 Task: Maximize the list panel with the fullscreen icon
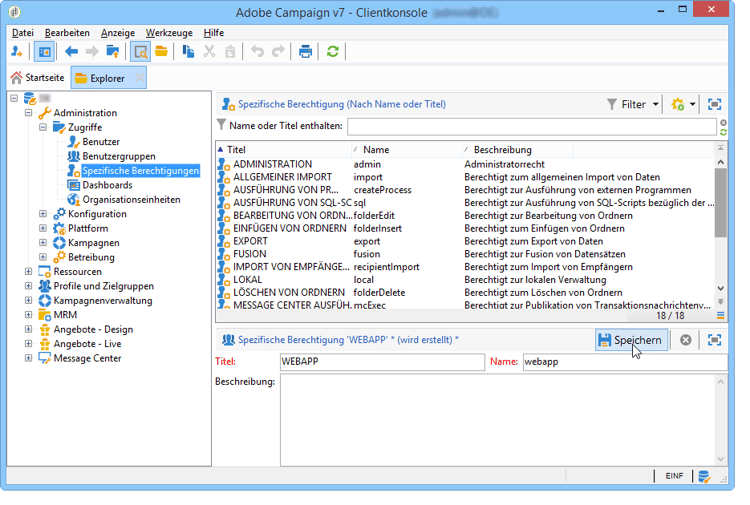coord(714,104)
